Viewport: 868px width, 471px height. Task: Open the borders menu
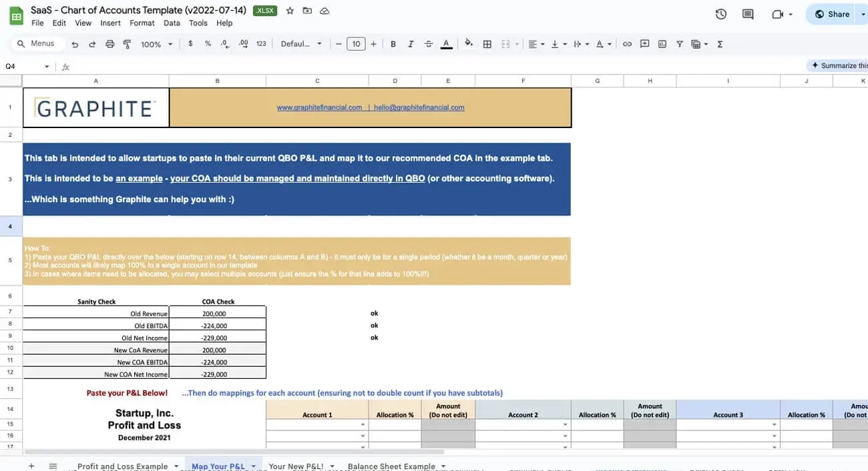click(487, 44)
